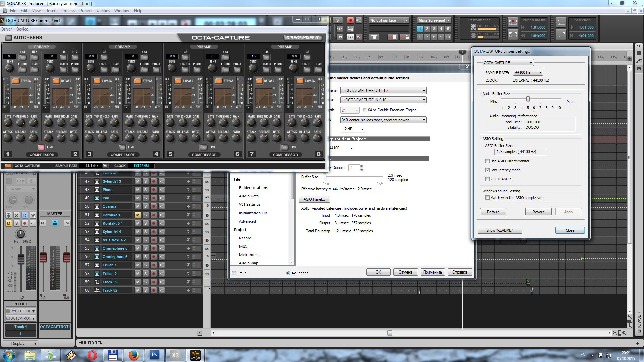Open the Process menu

tap(68, 11)
